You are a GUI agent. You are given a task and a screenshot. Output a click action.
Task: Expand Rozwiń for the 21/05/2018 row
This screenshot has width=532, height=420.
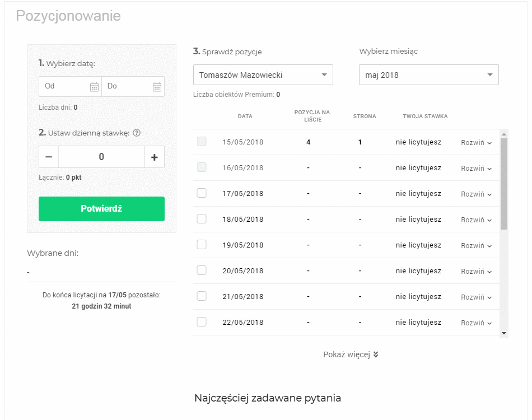point(477,297)
